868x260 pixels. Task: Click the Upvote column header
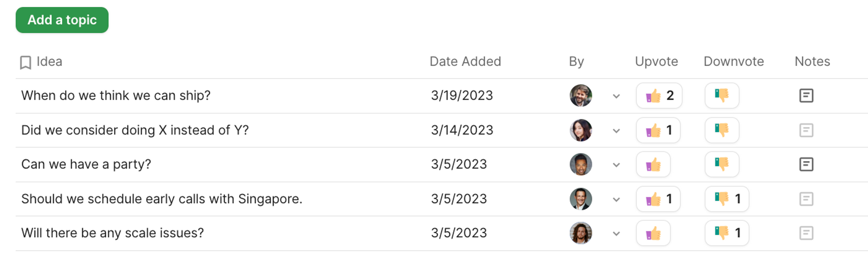tap(656, 62)
